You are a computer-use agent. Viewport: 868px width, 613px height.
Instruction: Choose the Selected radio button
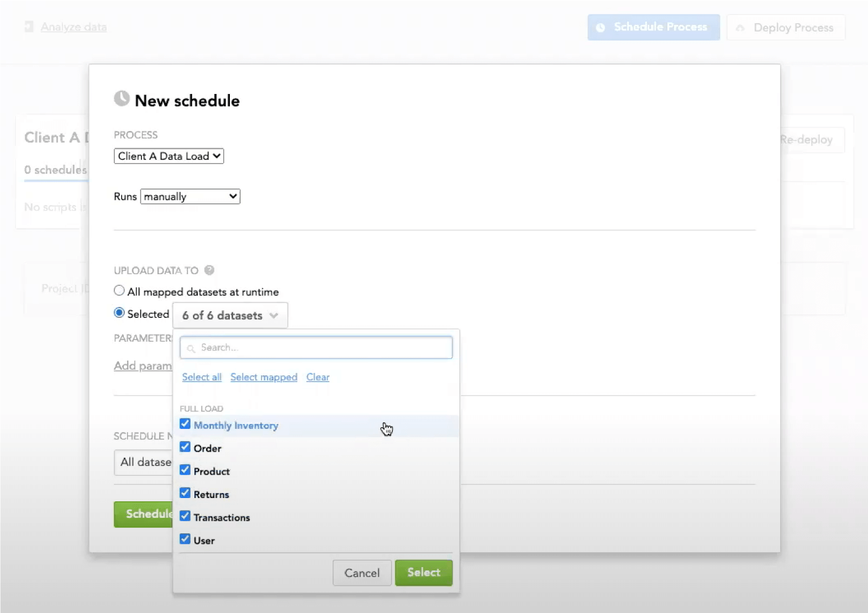(x=119, y=313)
